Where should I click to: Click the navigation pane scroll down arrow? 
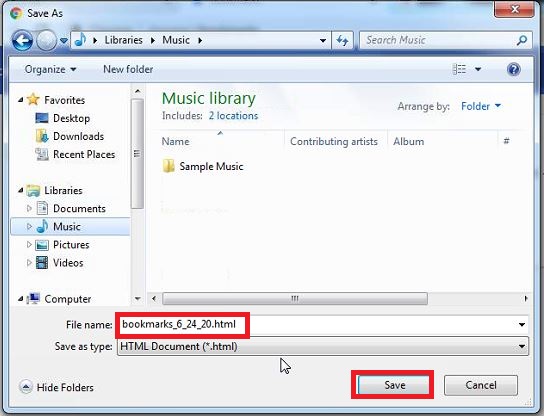tap(138, 299)
